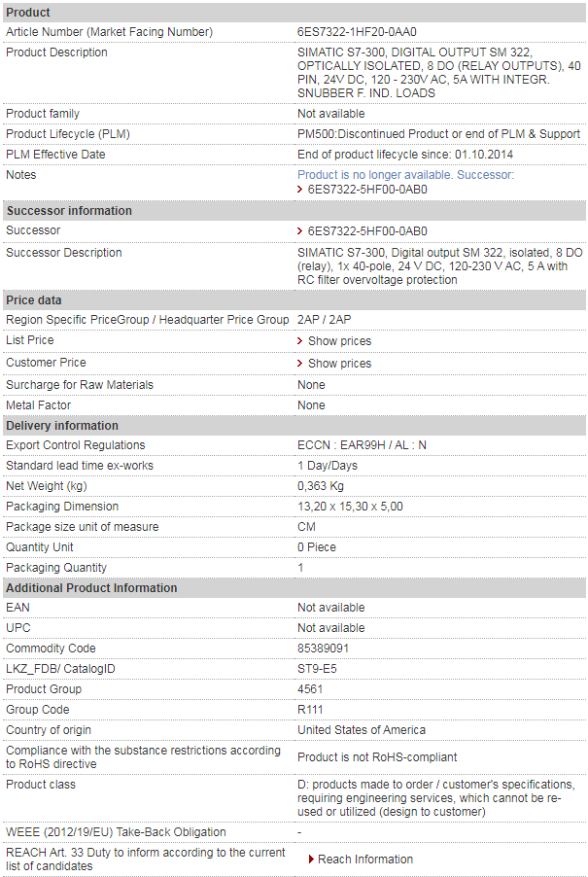Select article number 6ES7322-1HF20-0AA0 value
This screenshot has height=877, width=588.
357,32
